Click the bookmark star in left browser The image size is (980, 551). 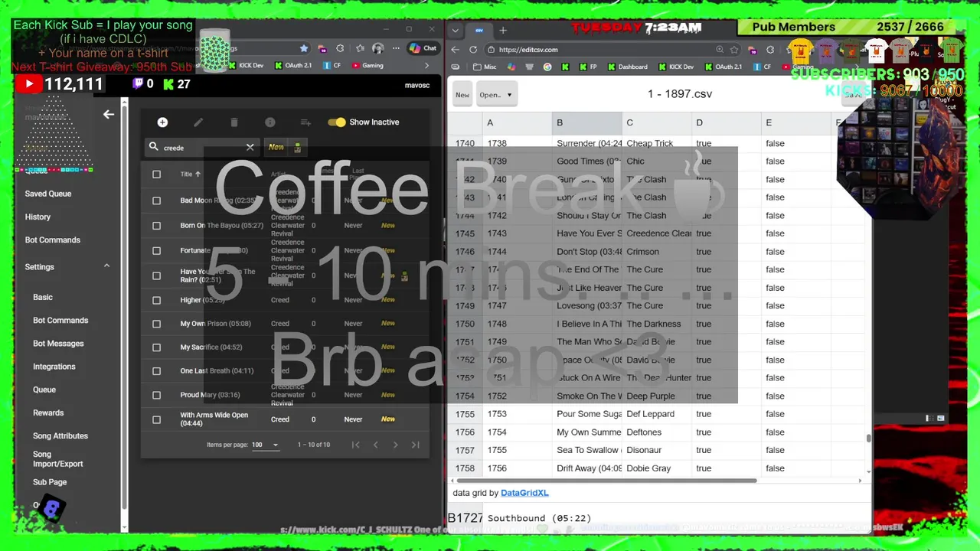pyautogui.click(x=304, y=48)
